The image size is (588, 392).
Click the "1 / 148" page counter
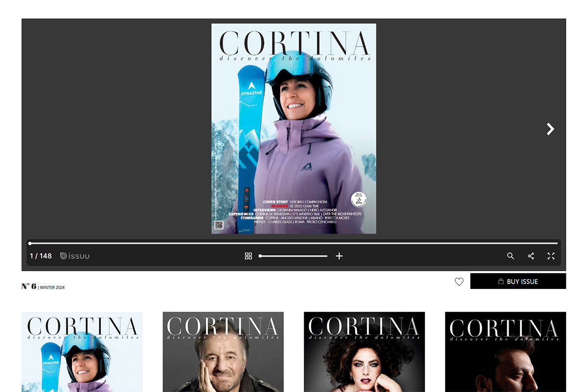pos(41,256)
